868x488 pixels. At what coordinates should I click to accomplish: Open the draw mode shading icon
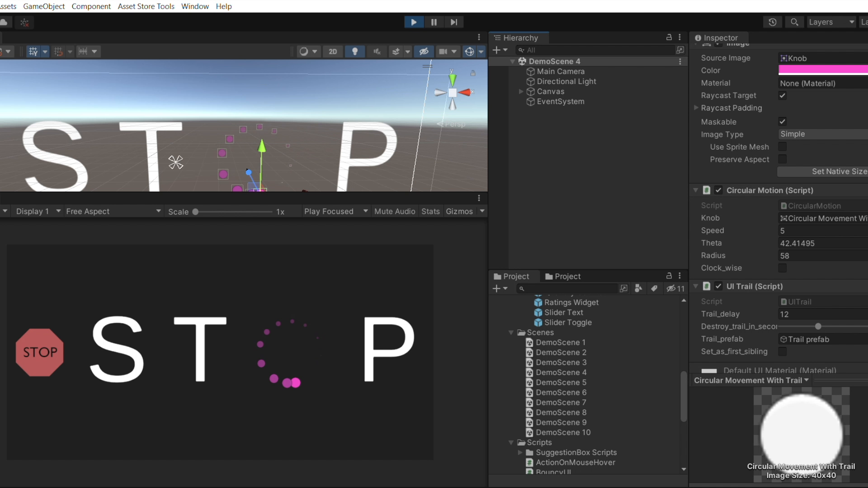point(304,52)
